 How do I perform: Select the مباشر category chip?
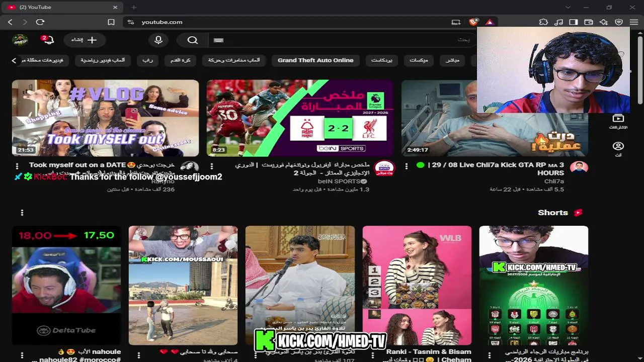(453, 60)
